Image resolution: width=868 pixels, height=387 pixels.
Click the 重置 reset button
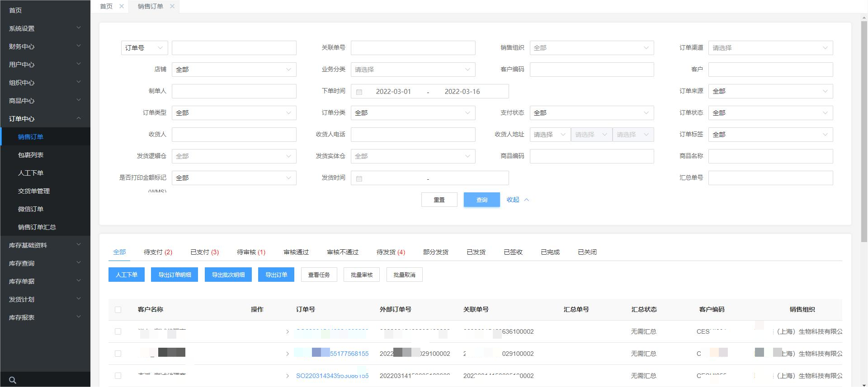(439, 200)
